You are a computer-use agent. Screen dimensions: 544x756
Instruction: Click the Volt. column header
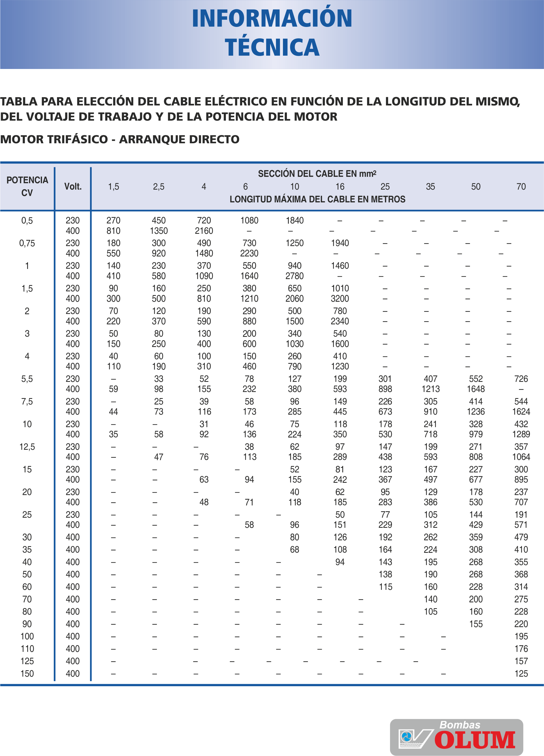[x=73, y=186]
